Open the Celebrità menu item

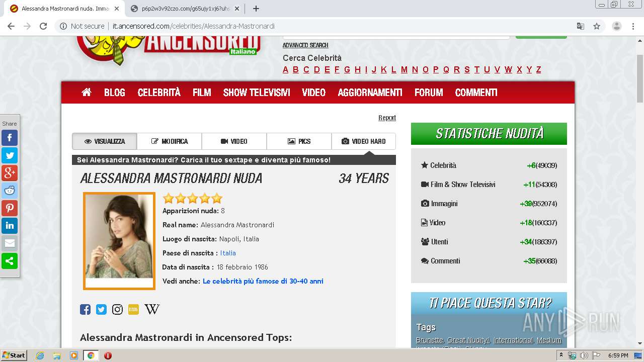pos(159,93)
